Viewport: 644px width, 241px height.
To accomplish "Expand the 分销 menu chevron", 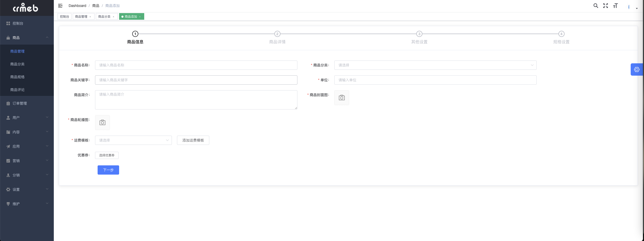I will point(47,175).
